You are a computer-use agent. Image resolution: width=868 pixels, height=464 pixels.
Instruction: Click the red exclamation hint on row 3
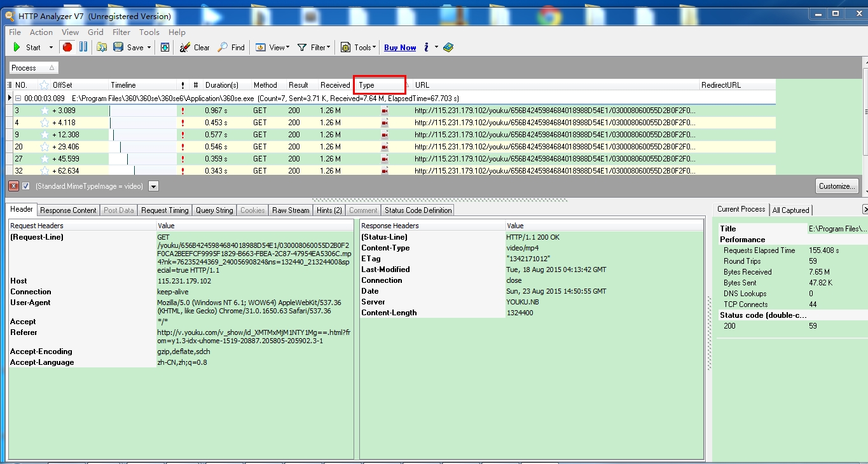coord(183,111)
